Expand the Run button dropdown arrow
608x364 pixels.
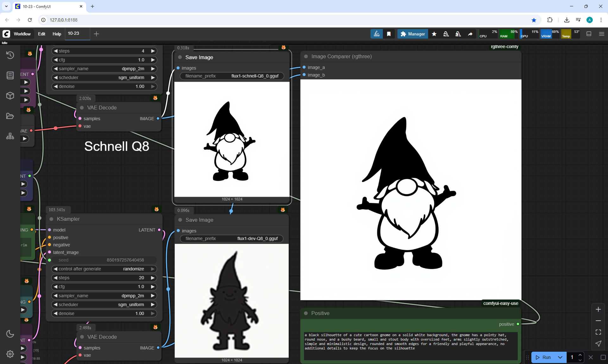pyautogui.click(x=560, y=357)
